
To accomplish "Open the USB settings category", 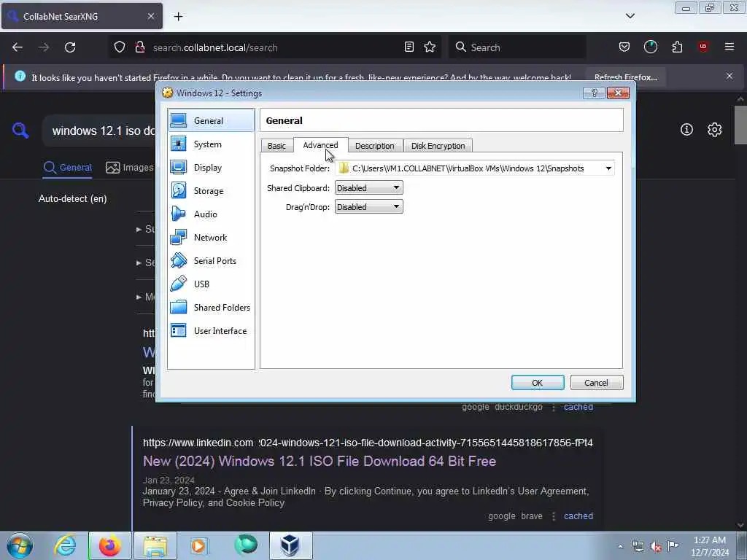I will point(211,284).
